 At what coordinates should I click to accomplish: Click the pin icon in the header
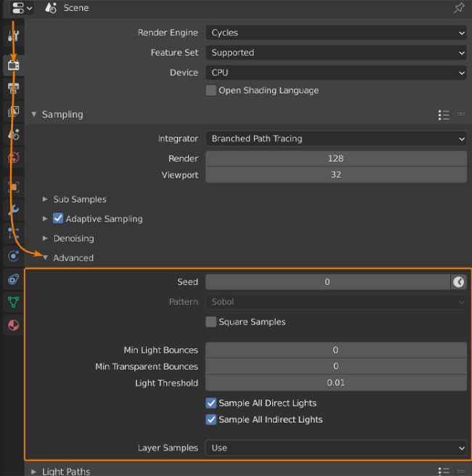tap(459, 8)
